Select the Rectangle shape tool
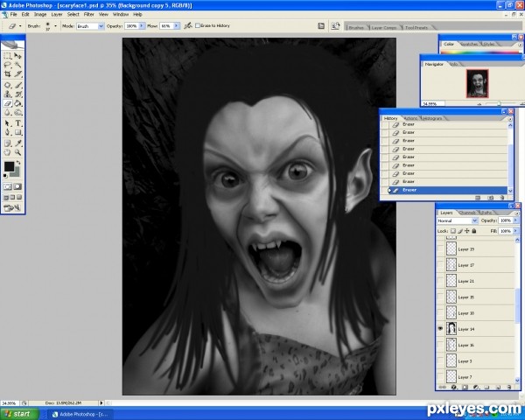 coord(17,132)
